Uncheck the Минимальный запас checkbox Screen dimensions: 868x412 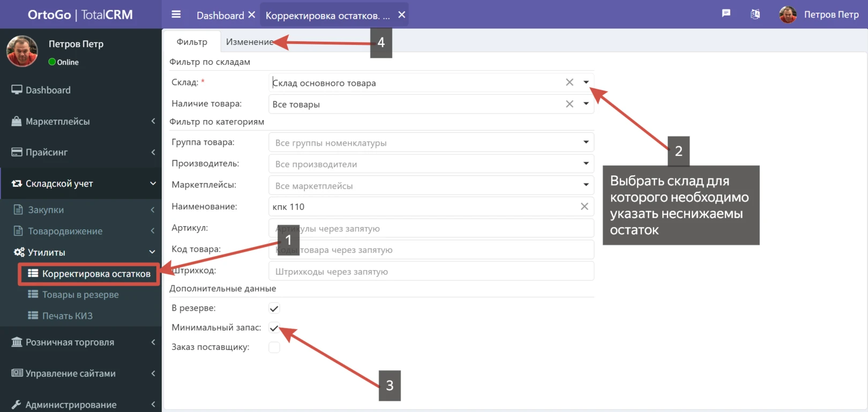[x=274, y=328]
